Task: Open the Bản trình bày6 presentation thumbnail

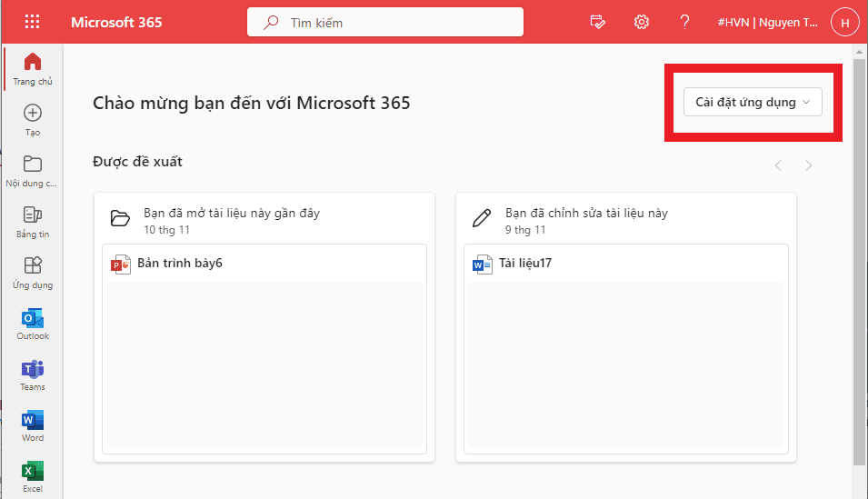Action: [x=264, y=364]
